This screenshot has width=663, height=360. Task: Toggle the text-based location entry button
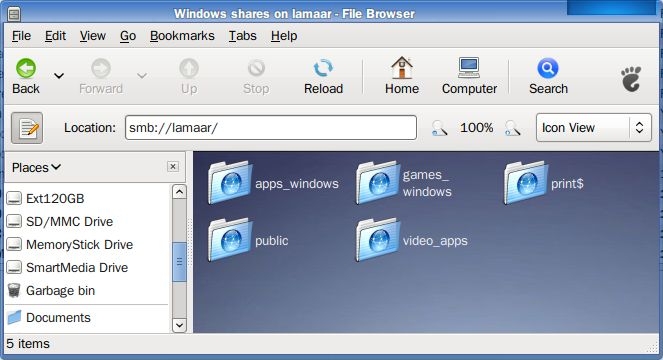(x=27, y=128)
